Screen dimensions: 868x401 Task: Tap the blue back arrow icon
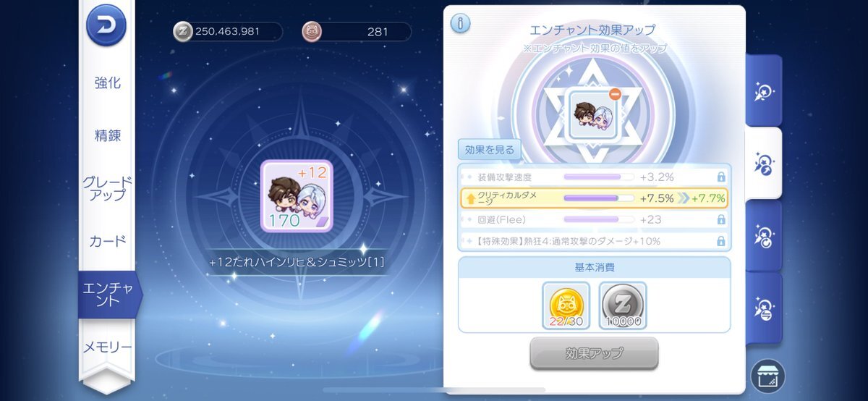click(x=107, y=25)
